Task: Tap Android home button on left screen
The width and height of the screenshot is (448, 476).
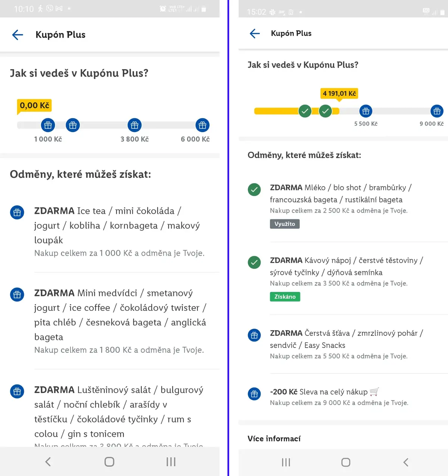Action: pos(109,462)
